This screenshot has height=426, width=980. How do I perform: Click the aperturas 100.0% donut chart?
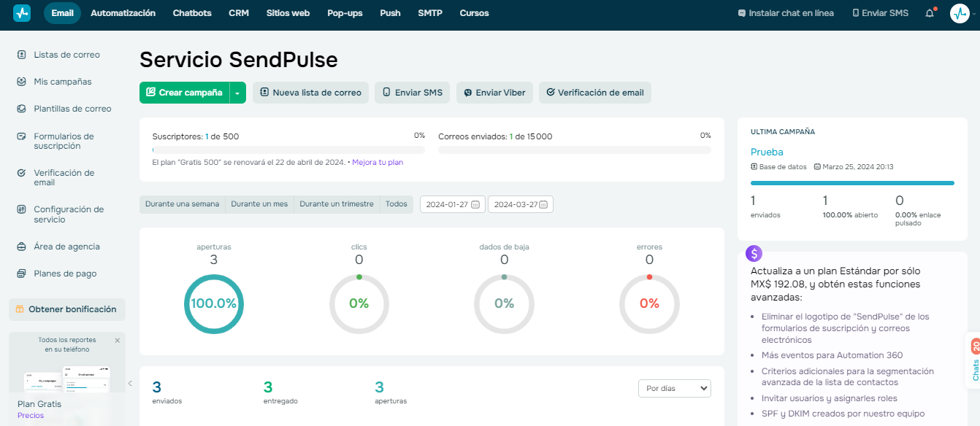click(x=214, y=303)
